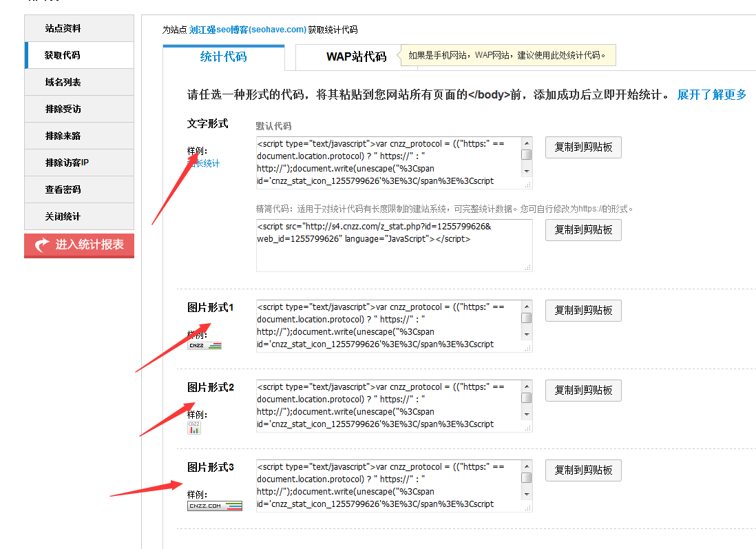Click the arrow icon in 进入统计报表 button

pyautogui.click(x=42, y=245)
